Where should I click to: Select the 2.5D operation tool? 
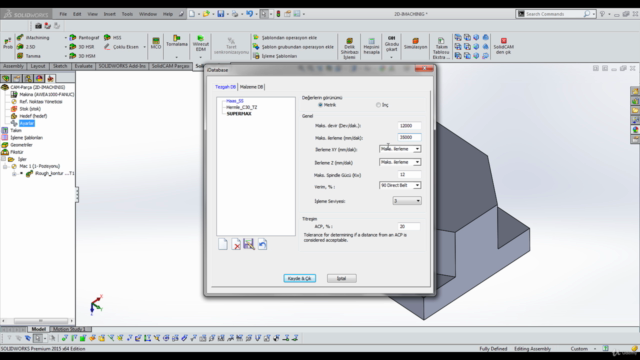27,47
